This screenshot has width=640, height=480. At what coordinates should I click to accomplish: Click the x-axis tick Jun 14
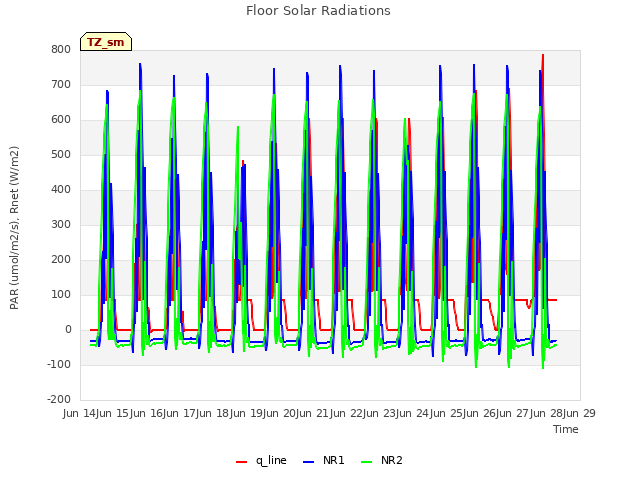81,413
